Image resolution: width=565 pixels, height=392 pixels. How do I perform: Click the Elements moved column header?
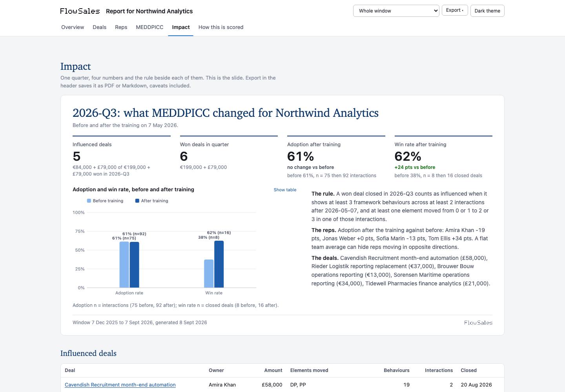309,370
